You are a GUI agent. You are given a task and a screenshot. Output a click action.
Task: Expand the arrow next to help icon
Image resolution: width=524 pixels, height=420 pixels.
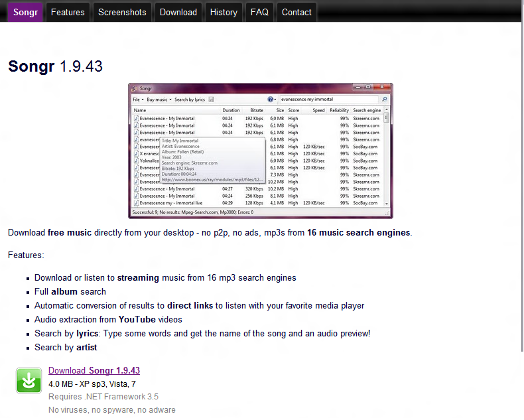pyautogui.click(x=275, y=100)
